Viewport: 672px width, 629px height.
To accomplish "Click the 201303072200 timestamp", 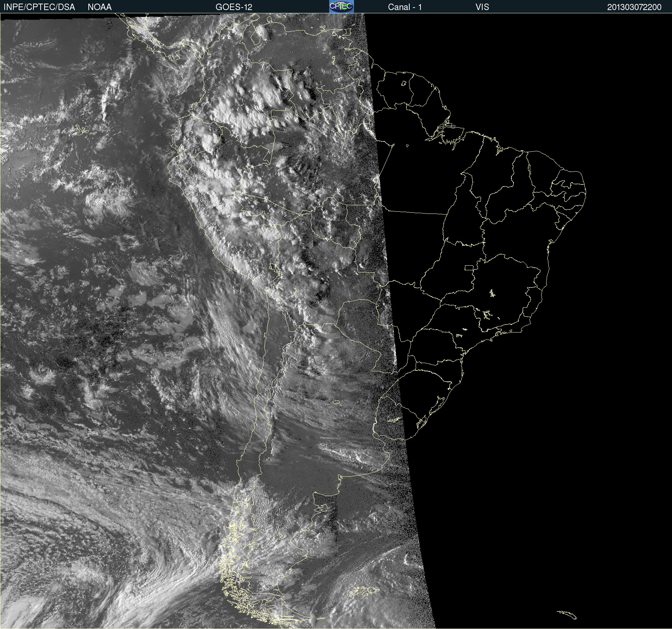I will click(634, 7).
